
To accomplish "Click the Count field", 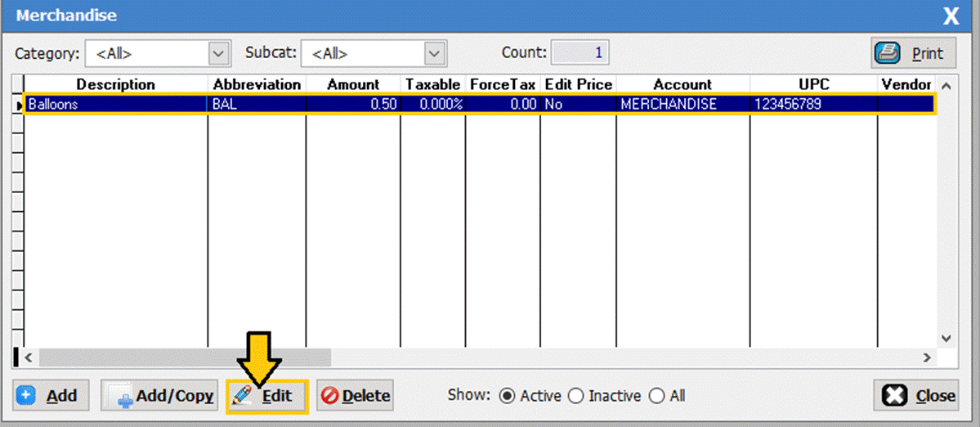I will [579, 53].
